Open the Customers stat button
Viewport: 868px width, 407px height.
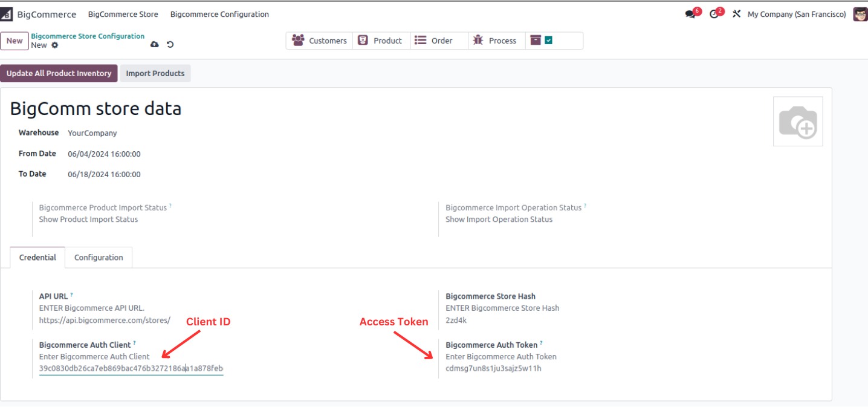click(x=319, y=41)
